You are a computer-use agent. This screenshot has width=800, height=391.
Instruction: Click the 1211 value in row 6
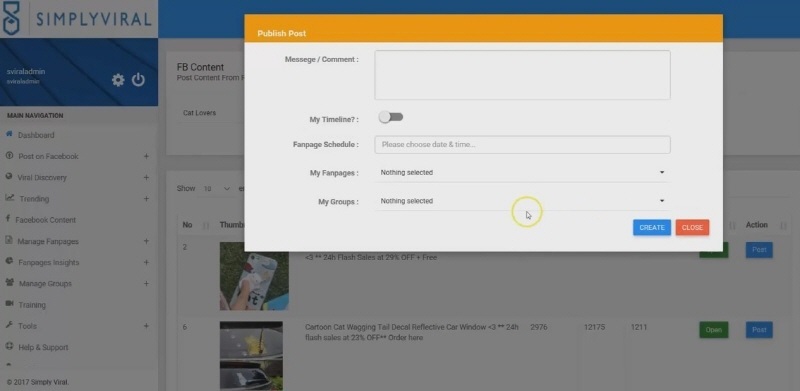coord(639,327)
